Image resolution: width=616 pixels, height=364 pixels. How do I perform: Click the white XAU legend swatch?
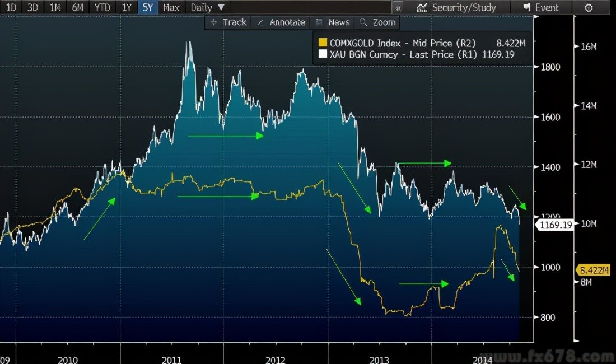click(x=322, y=54)
